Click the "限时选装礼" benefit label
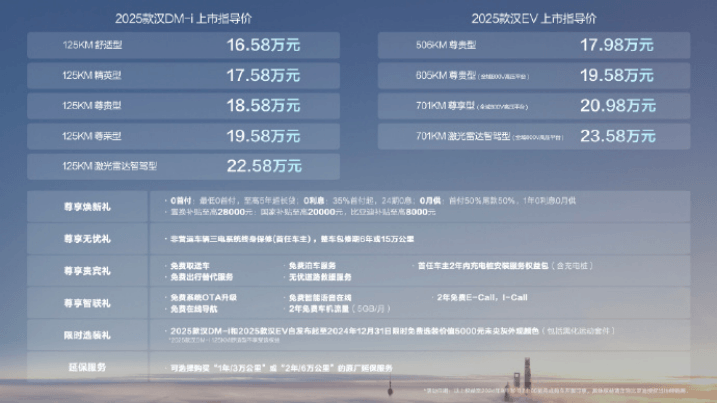 point(87,335)
